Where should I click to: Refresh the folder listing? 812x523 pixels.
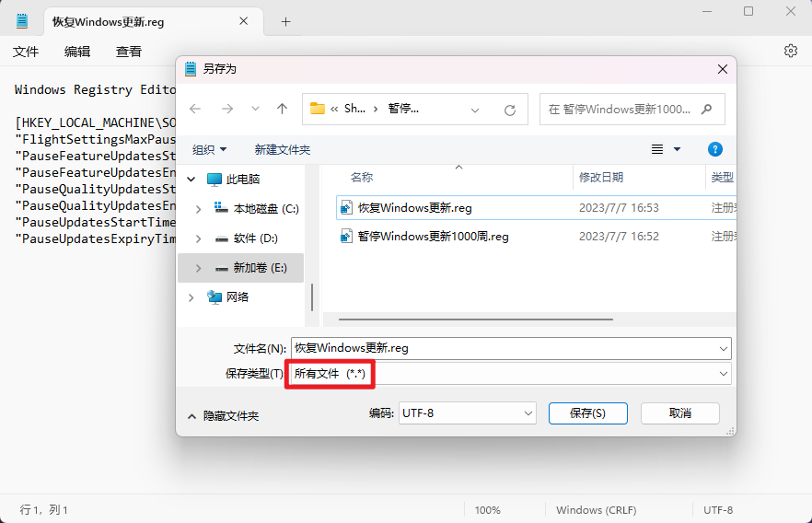(x=510, y=110)
